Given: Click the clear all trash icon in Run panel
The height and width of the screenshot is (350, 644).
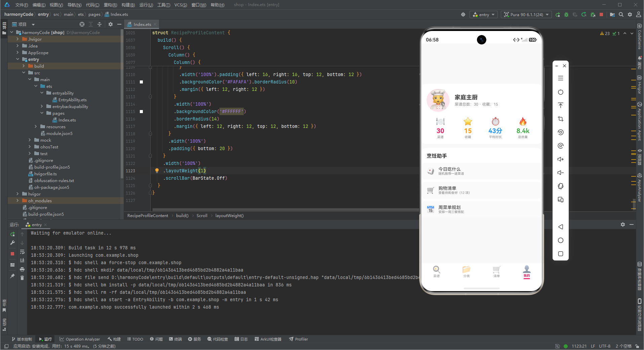Looking at the screenshot, I should (22, 278).
